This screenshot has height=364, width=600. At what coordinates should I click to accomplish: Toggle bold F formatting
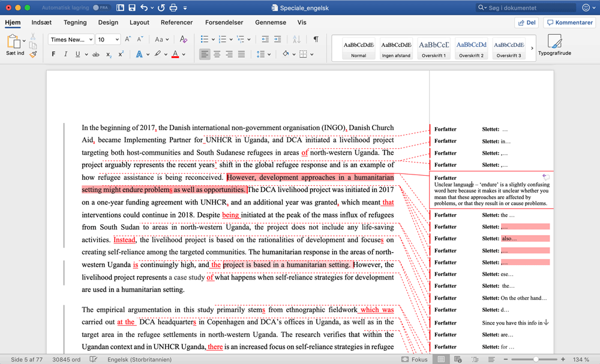[53, 55]
